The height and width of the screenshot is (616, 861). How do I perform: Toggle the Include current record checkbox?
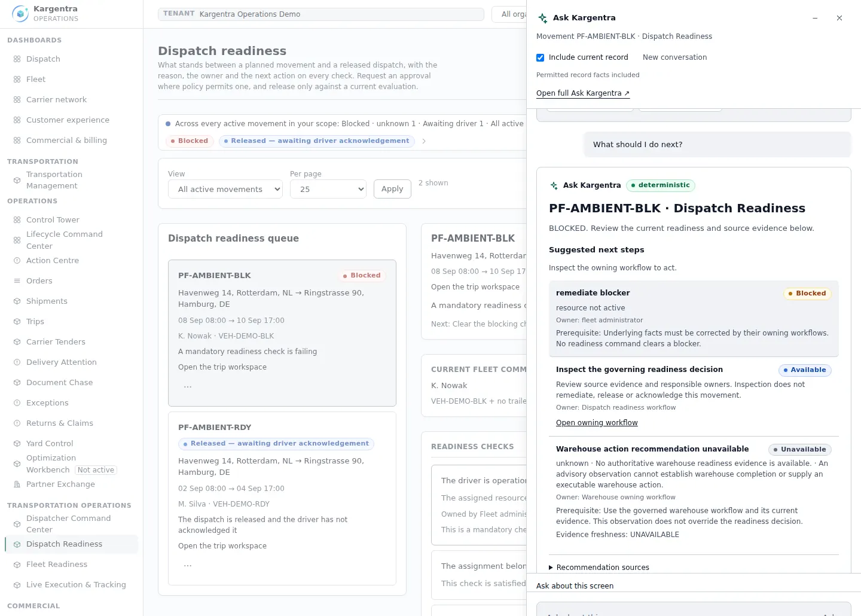click(x=541, y=57)
